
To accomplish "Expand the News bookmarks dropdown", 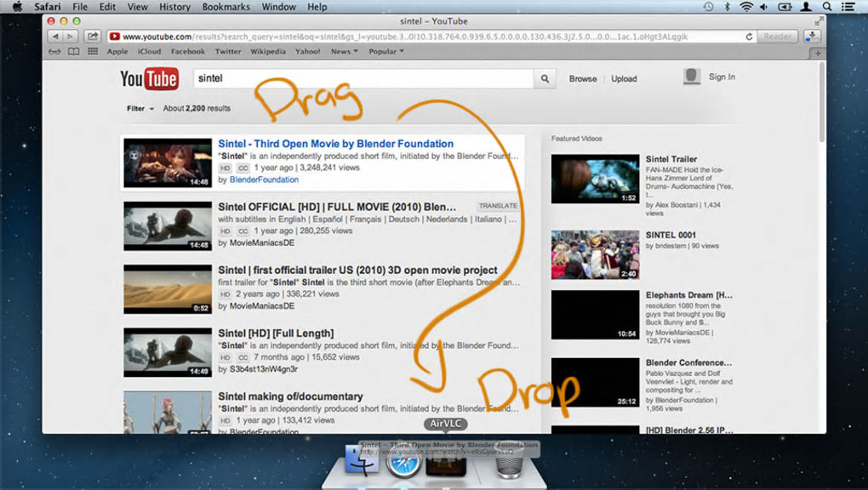I will [x=345, y=52].
